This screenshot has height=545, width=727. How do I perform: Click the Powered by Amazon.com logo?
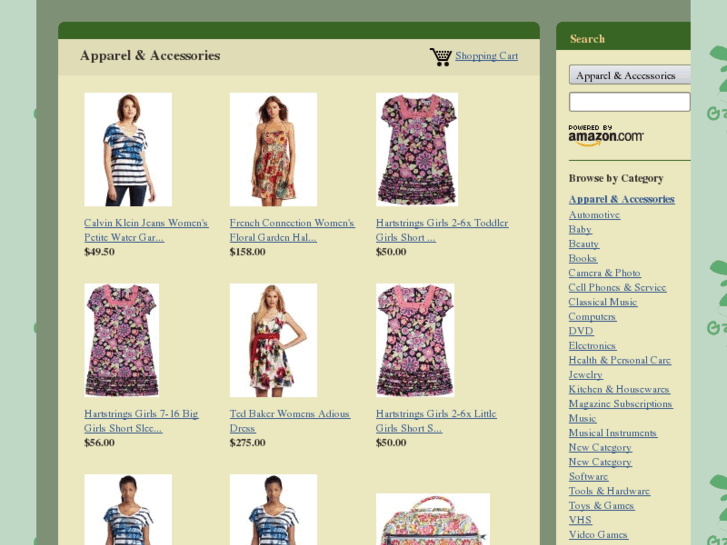click(x=606, y=135)
